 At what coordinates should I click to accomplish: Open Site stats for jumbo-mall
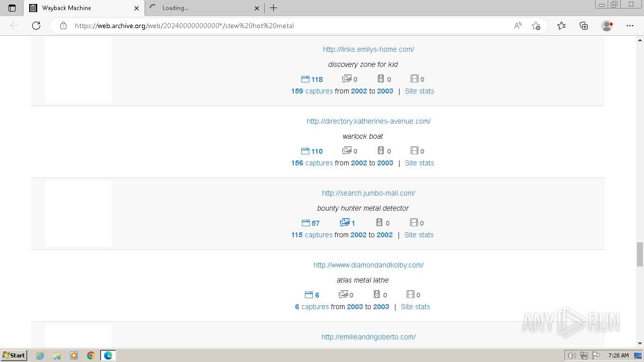(x=419, y=235)
